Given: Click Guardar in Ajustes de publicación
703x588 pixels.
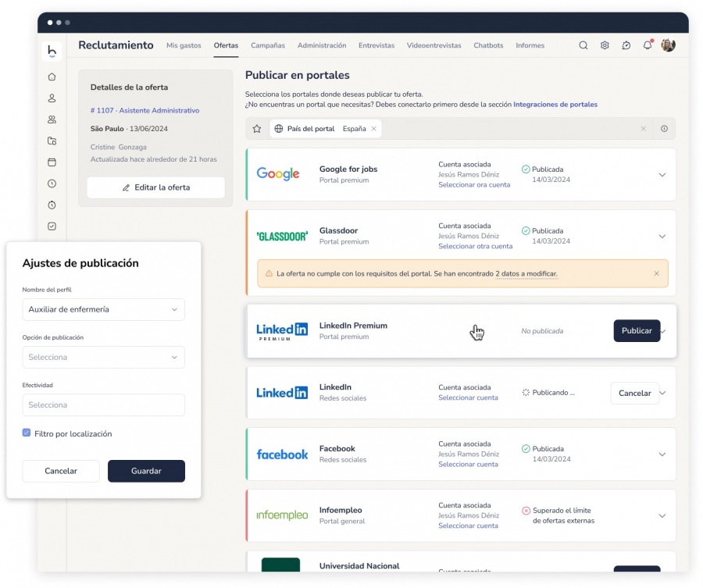Looking at the screenshot, I should 146,471.
